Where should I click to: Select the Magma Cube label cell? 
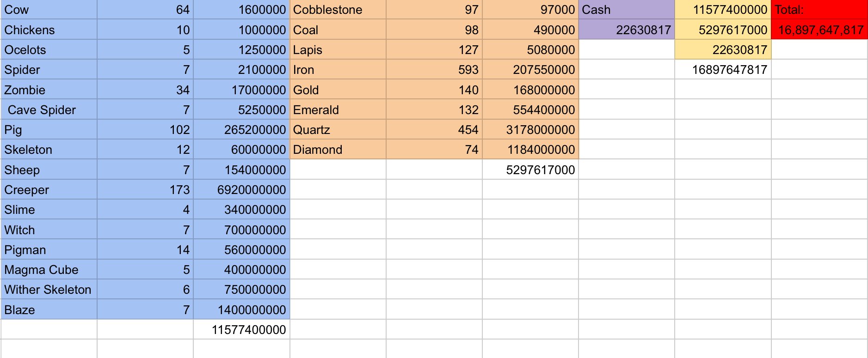(49, 270)
